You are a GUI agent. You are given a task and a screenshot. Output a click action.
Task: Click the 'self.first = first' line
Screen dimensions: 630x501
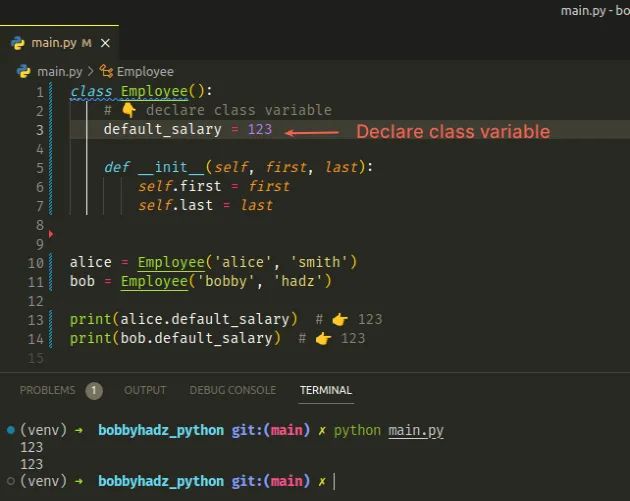click(214, 186)
